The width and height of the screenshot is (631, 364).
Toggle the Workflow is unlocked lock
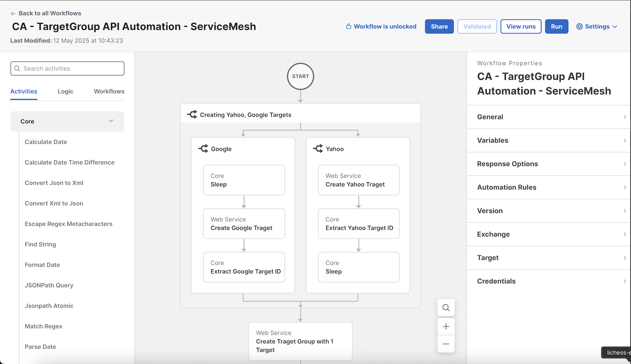[349, 26]
